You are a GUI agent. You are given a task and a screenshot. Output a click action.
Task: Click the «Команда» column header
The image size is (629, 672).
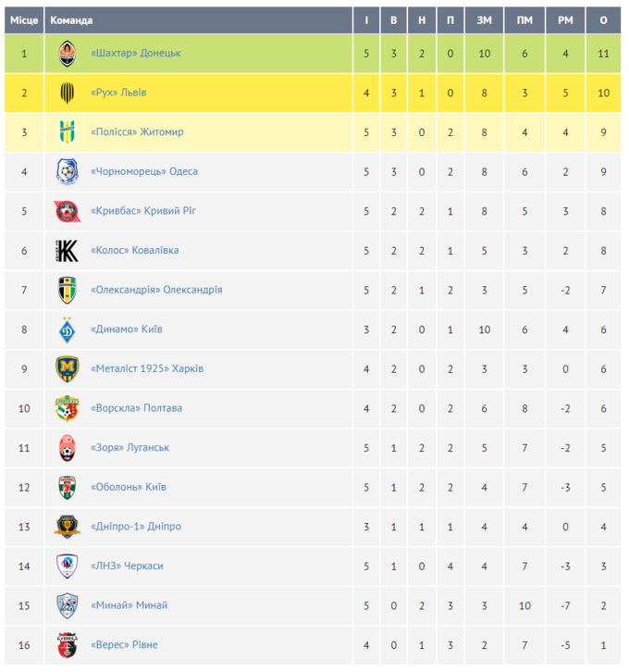point(71,20)
